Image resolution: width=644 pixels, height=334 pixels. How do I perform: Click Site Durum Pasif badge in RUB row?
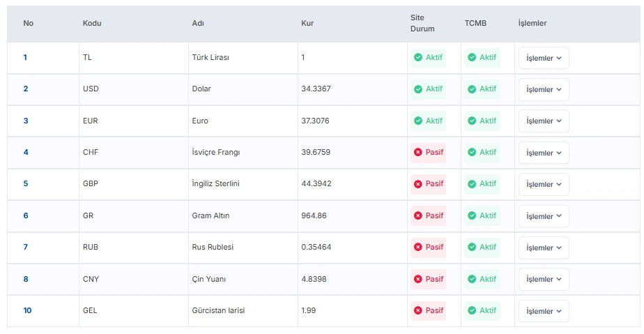(429, 247)
